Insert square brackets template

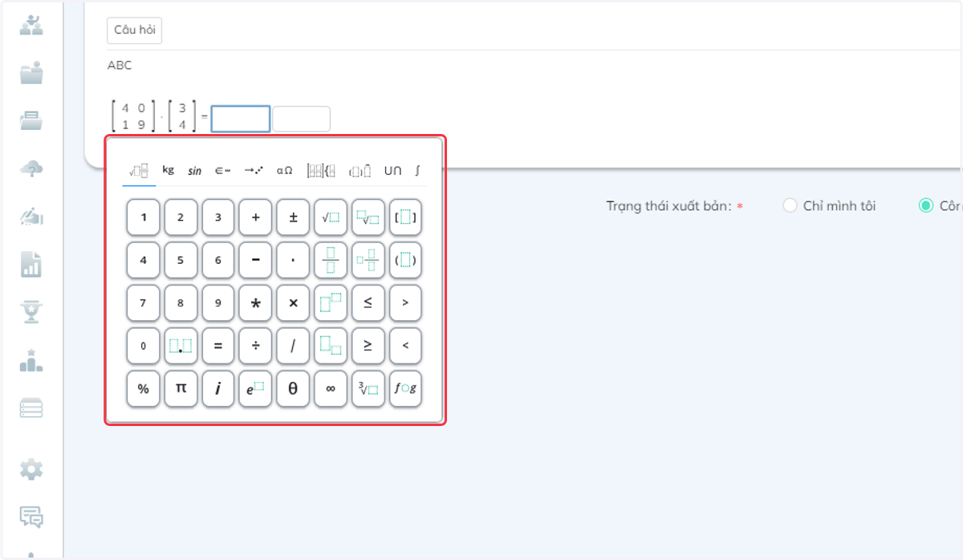(405, 217)
